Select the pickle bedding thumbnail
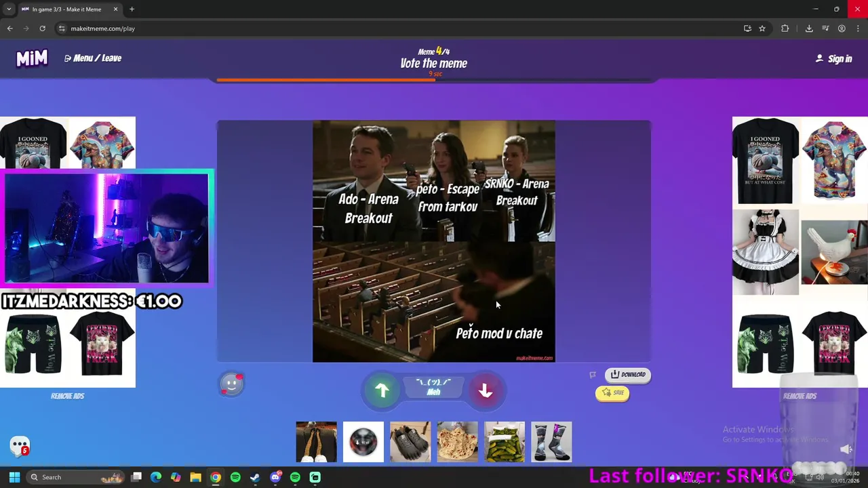Viewport: 868px width, 488px height. pos(505,442)
